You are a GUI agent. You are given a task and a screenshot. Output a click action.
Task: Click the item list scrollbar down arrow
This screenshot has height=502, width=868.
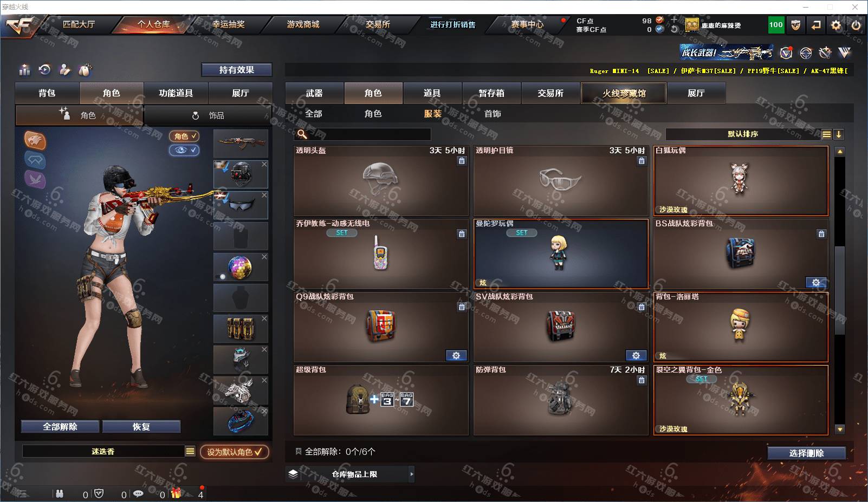click(840, 429)
